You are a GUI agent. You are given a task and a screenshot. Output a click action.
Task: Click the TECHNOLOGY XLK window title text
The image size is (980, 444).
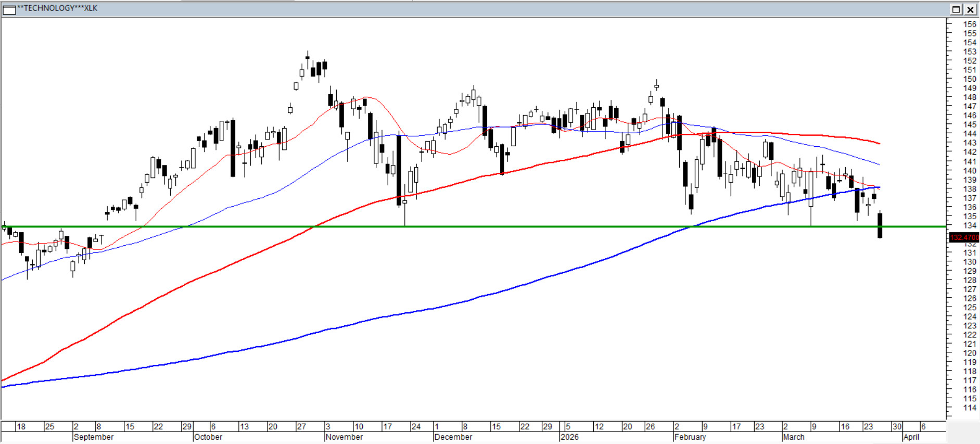[x=57, y=8]
